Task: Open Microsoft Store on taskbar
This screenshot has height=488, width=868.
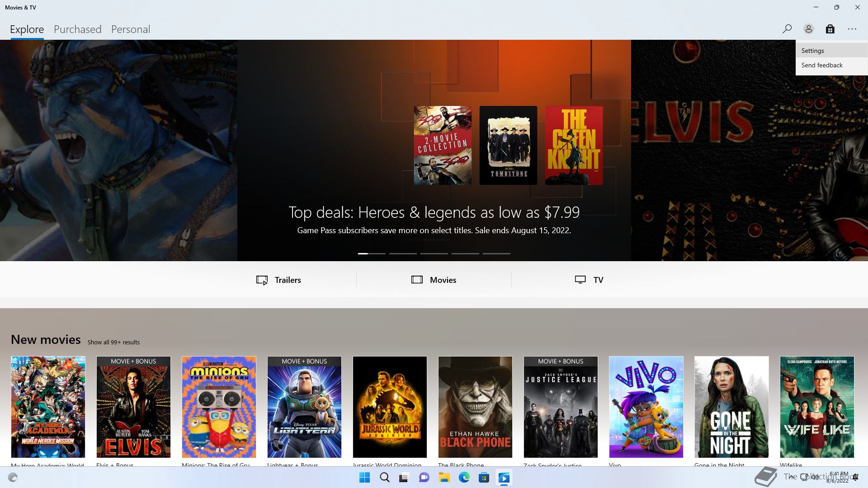Action: (484, 478)
